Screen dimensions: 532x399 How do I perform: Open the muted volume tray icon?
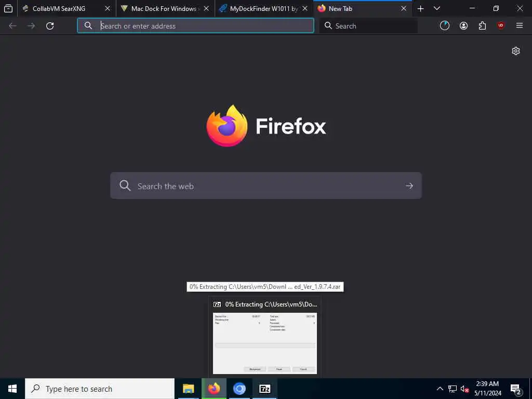465,389
